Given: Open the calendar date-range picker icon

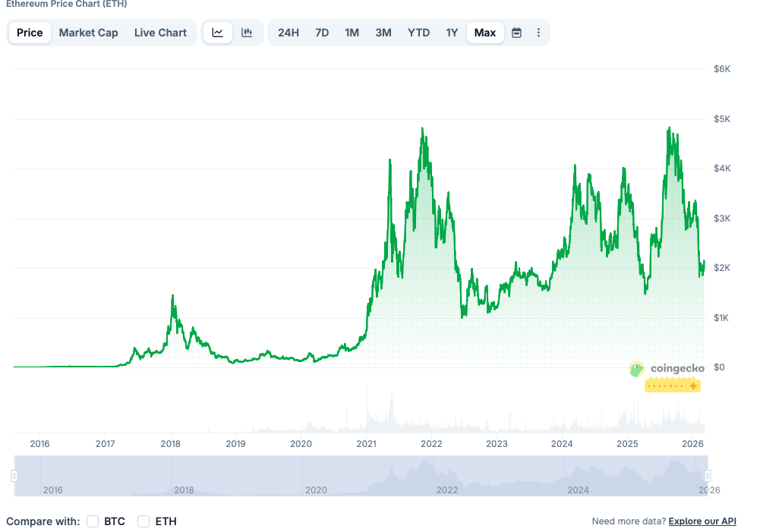Looking at the screenshot, I should coord(516,32).
